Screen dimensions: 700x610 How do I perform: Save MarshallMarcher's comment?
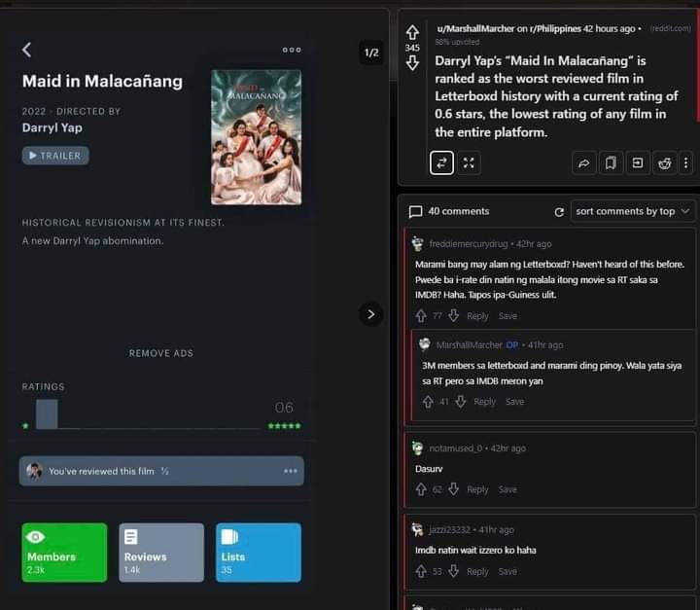point(514,402)
